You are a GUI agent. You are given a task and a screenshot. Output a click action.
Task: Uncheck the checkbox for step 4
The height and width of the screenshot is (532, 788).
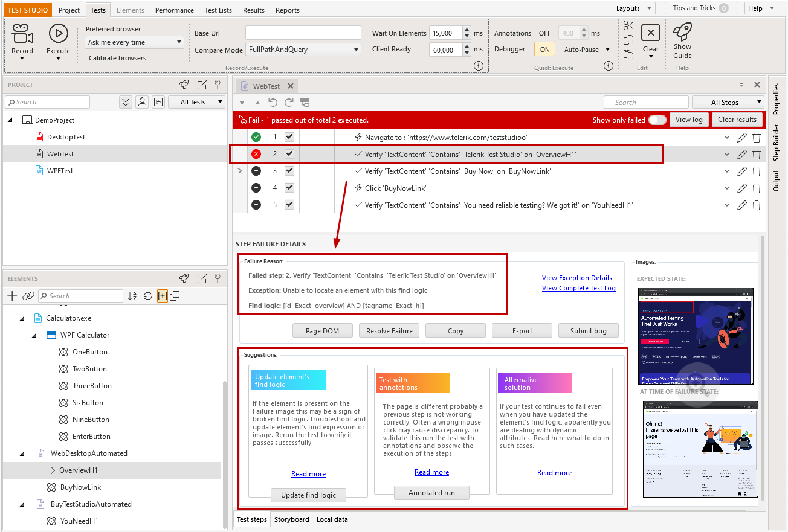[x=289, y=188]
